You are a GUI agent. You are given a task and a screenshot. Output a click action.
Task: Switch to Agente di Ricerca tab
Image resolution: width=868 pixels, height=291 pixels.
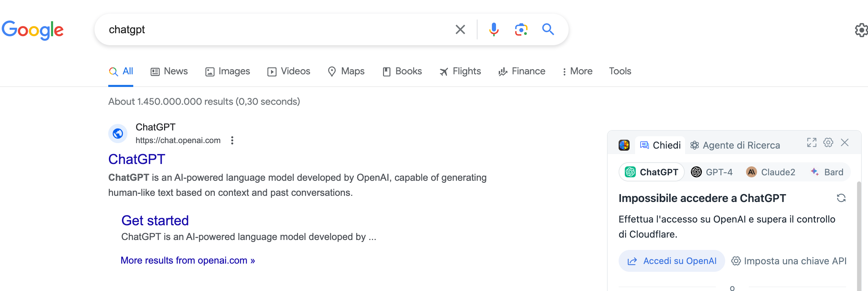(735, 145)
